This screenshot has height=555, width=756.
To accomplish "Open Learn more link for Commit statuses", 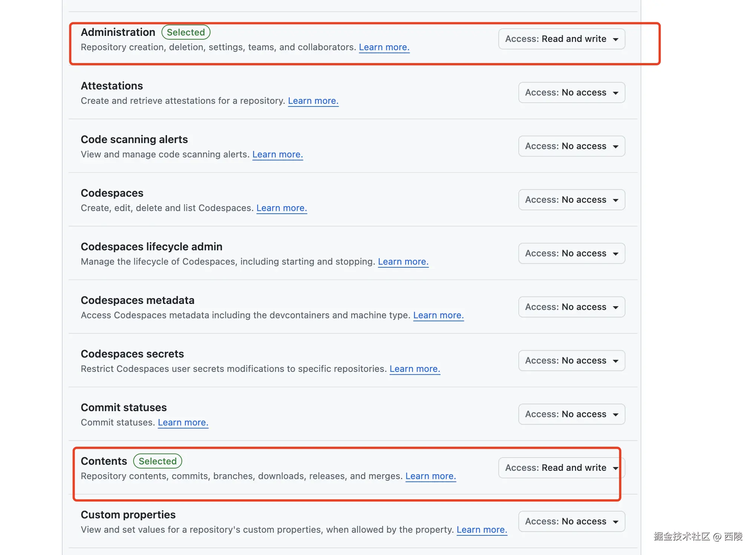I will (183, 422).
